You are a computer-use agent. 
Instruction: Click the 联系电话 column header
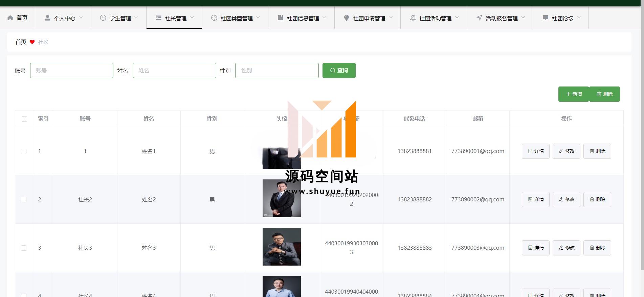(415, 119)
